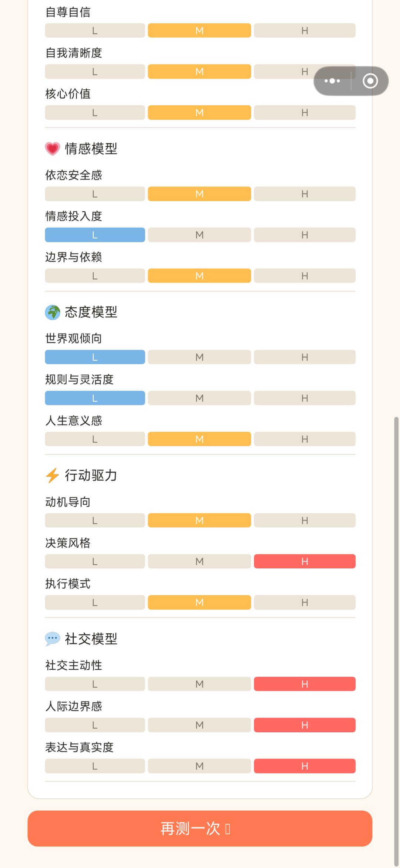400x868 pixels.
Task: Select the H level for 自尊自信
Action: [305, 30]
